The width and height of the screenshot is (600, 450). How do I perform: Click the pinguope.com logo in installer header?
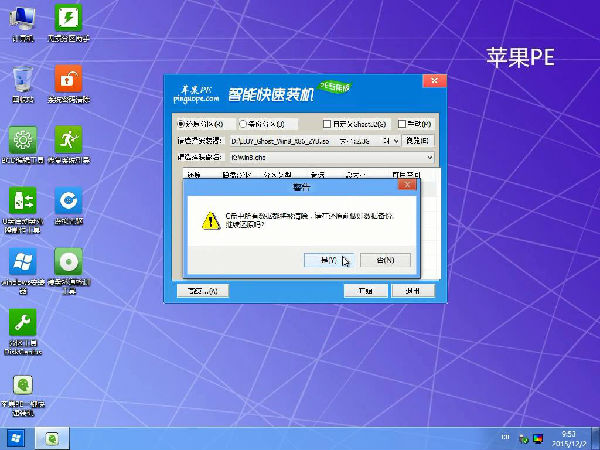(x=196, y=95)
